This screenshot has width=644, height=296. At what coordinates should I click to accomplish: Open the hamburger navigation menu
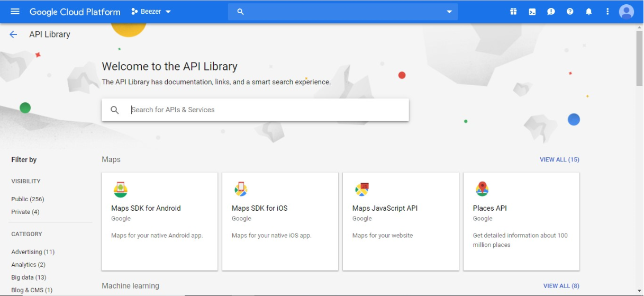[15, 12]
